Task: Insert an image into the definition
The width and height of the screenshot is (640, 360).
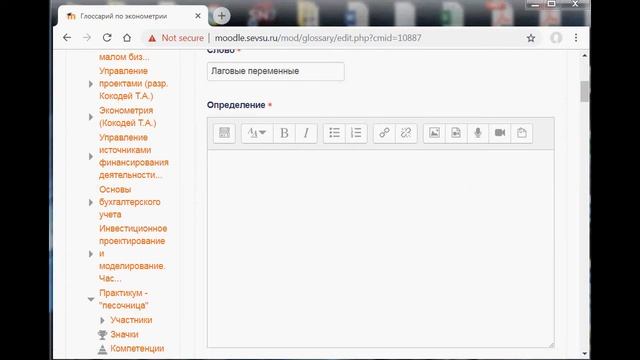Action: click(x=434, y=133)
